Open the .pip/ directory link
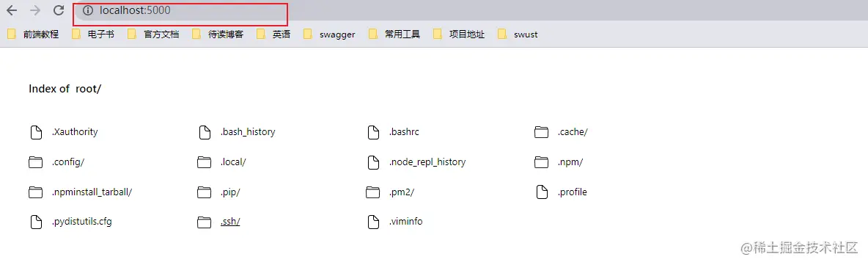Image resolution: width=868 pixels, height=265 pixels. (230, 192)
